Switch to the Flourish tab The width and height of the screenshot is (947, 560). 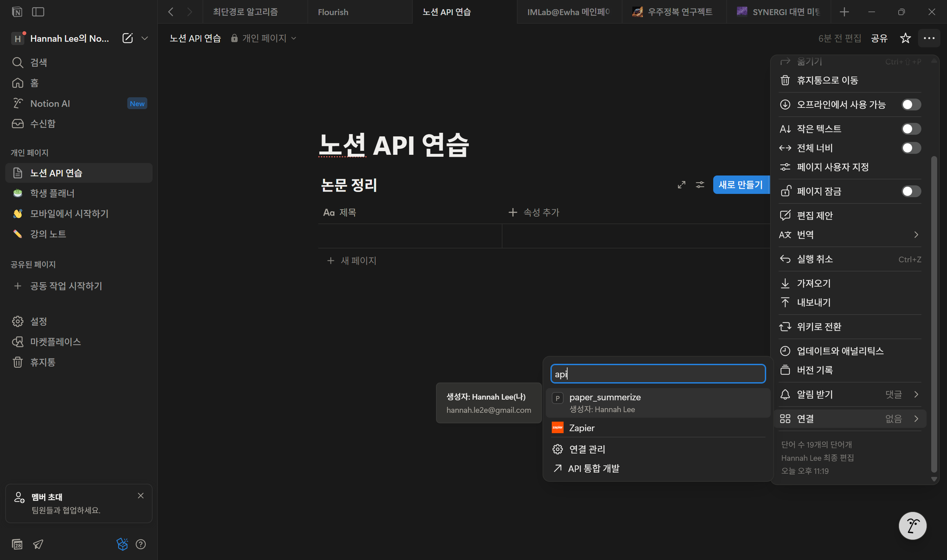coord(333,12)
